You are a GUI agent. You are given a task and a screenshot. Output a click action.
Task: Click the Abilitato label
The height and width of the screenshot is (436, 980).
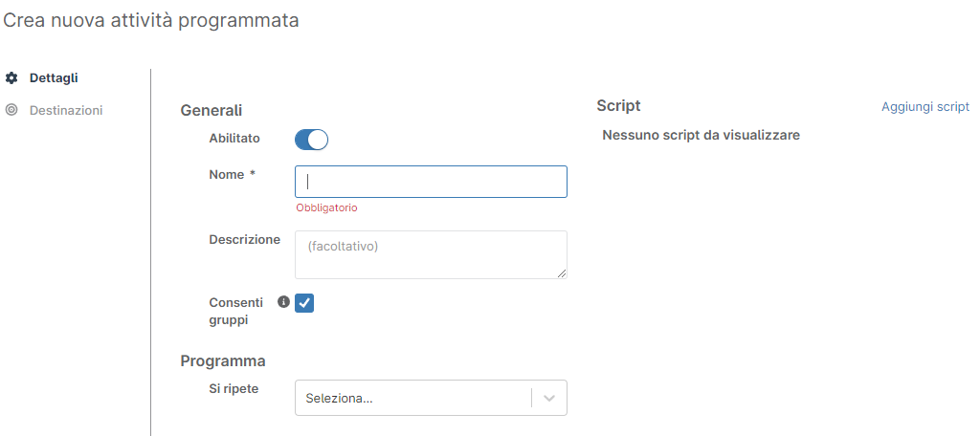pyautogui.click(x=234, y=139)
